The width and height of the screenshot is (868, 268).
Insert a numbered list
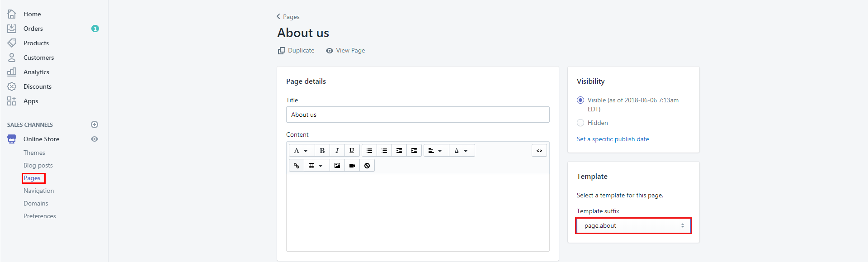[x=384, y=151]
